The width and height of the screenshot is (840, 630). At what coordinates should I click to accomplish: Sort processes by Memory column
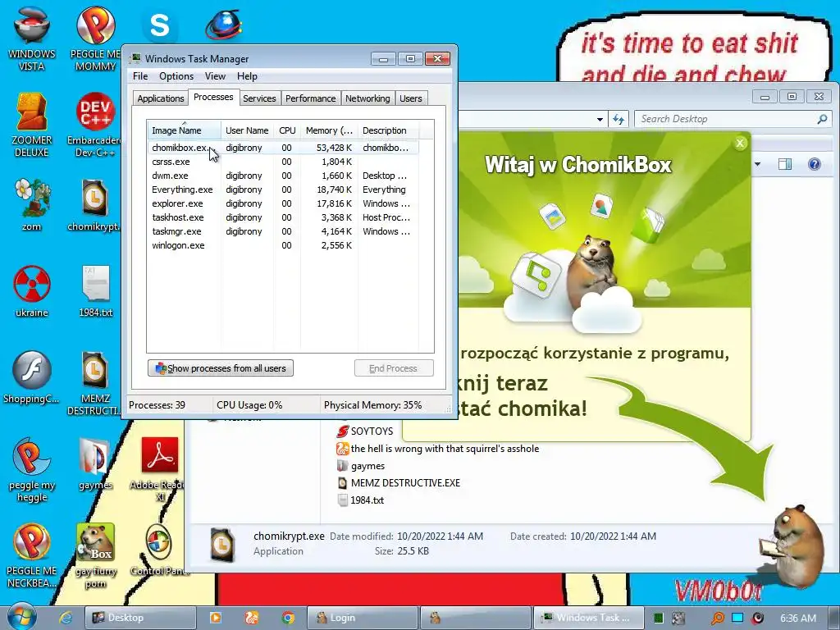click(329, 130)
